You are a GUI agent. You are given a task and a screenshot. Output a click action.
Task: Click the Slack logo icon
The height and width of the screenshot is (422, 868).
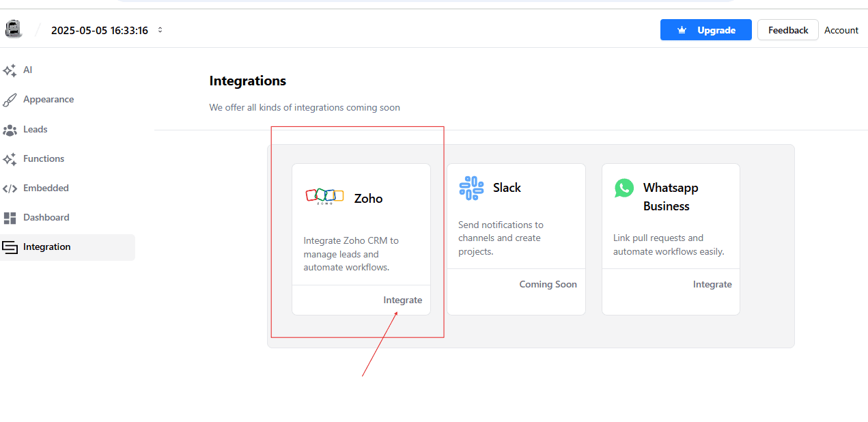click(471, 188)
